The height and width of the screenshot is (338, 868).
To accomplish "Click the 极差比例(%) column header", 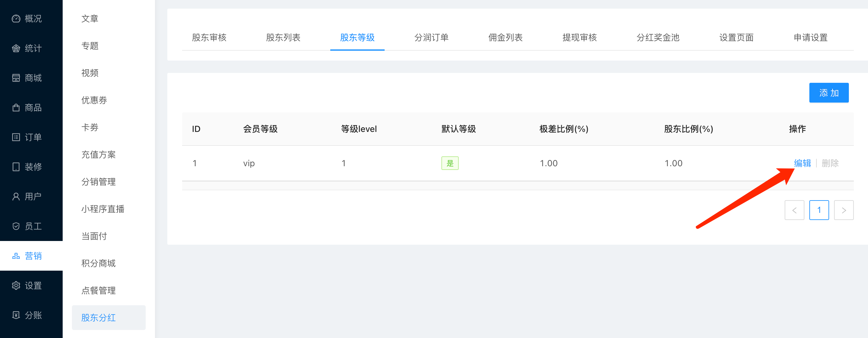I will tap(564, 129).
